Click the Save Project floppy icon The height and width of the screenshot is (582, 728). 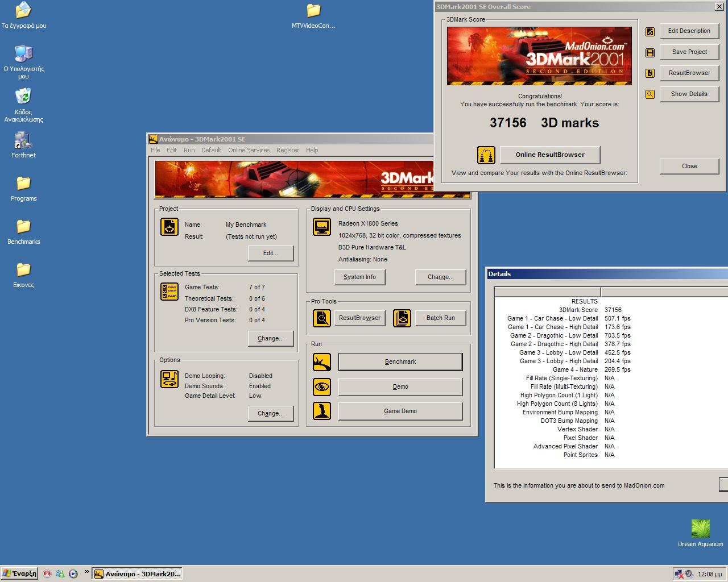[x=650, y=53]
